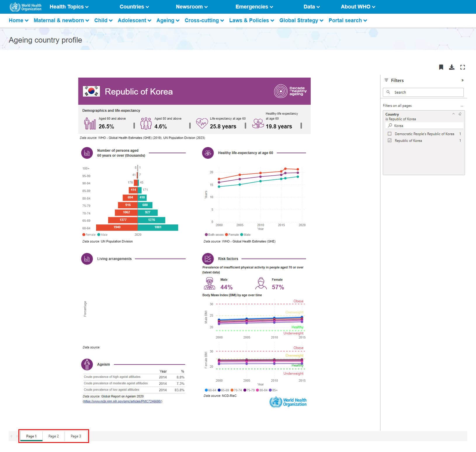Open the Global Strategy menu
This screenshot has width=476, height=452.
pos(301,20)
